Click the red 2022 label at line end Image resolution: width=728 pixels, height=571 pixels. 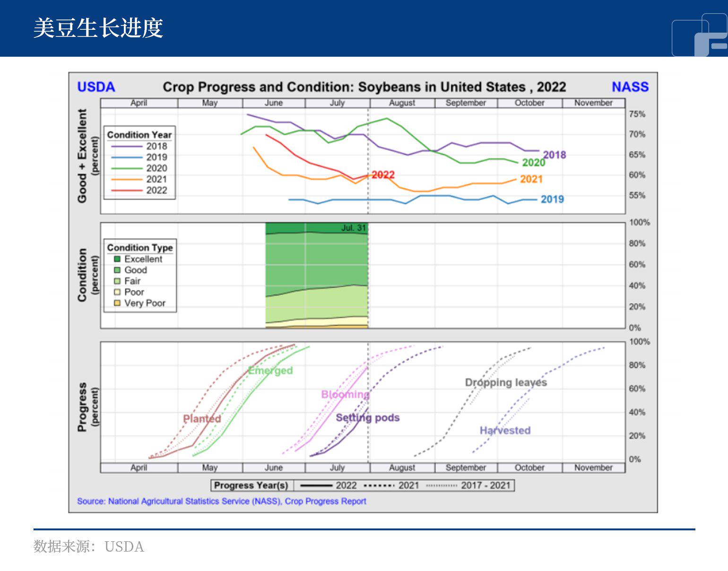(383, 175)
